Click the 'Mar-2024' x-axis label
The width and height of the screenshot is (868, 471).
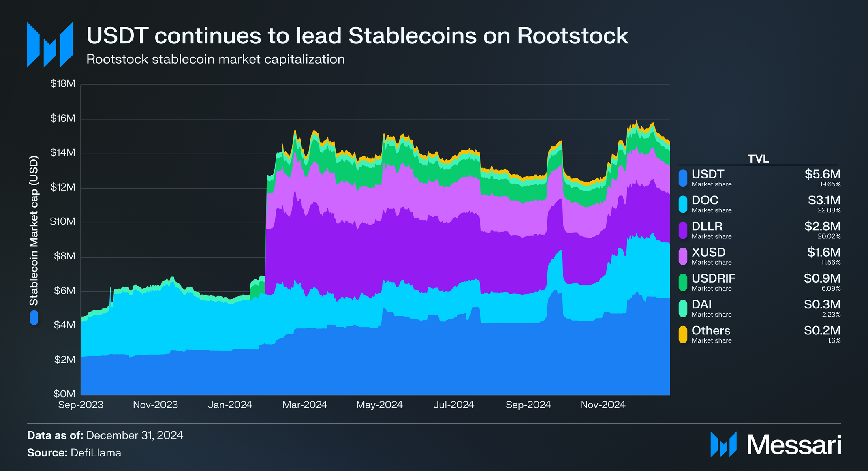pyautogui.click(x=305, y=405)
